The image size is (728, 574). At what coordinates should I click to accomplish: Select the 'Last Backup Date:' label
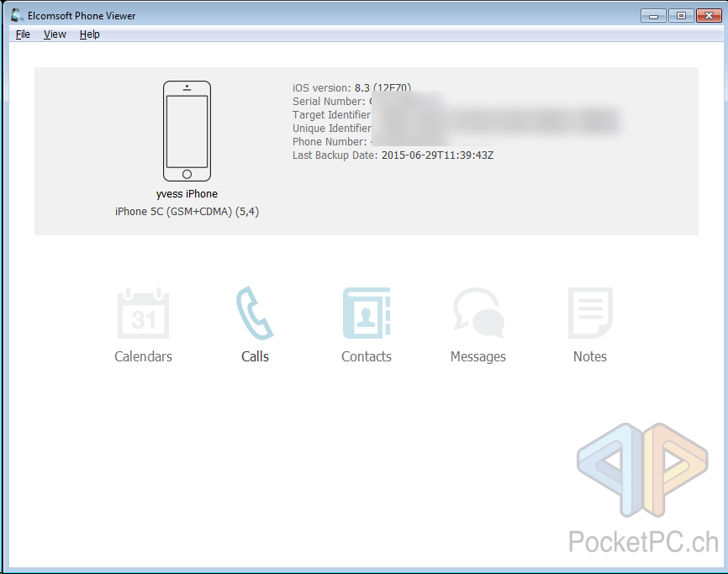pos(335,155)
